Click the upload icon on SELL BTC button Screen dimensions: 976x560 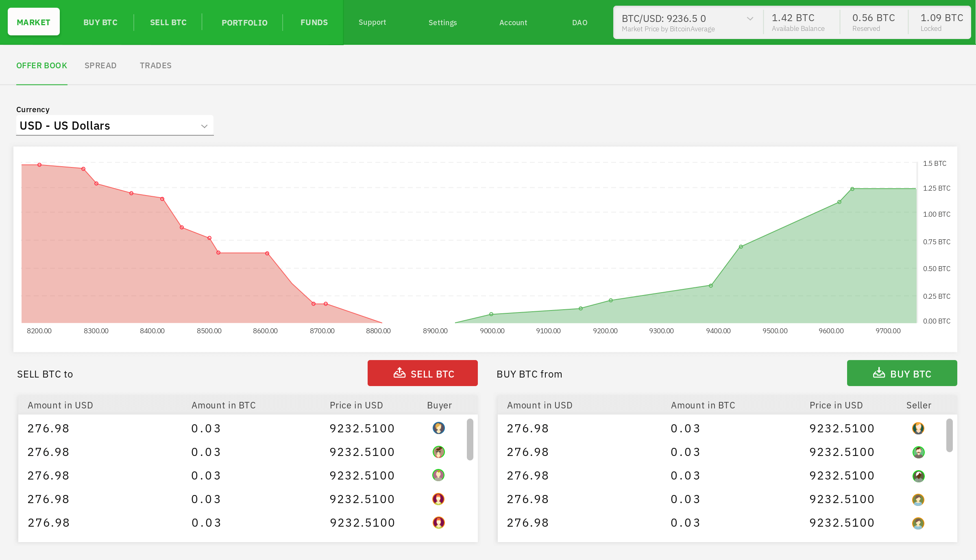click(400, 373)
